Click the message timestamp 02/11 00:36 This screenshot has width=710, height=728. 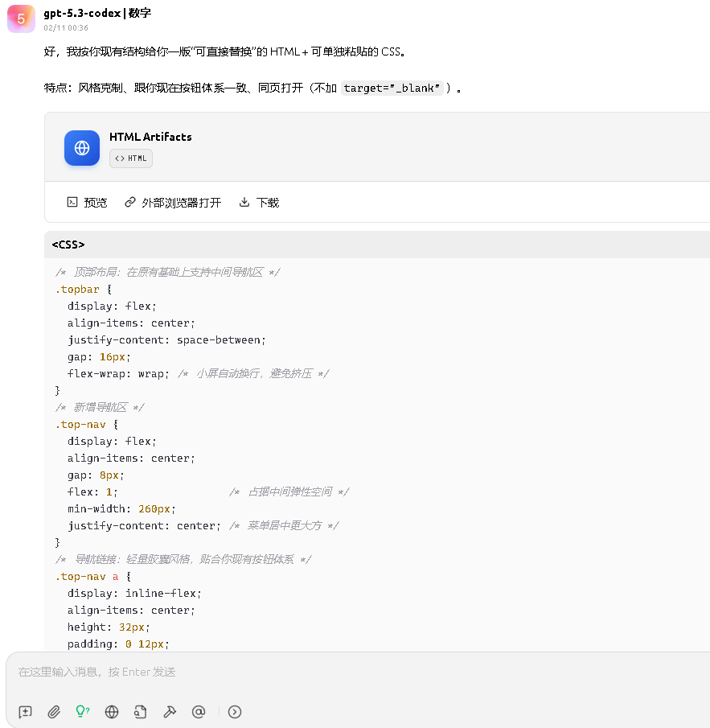point(66,27)
